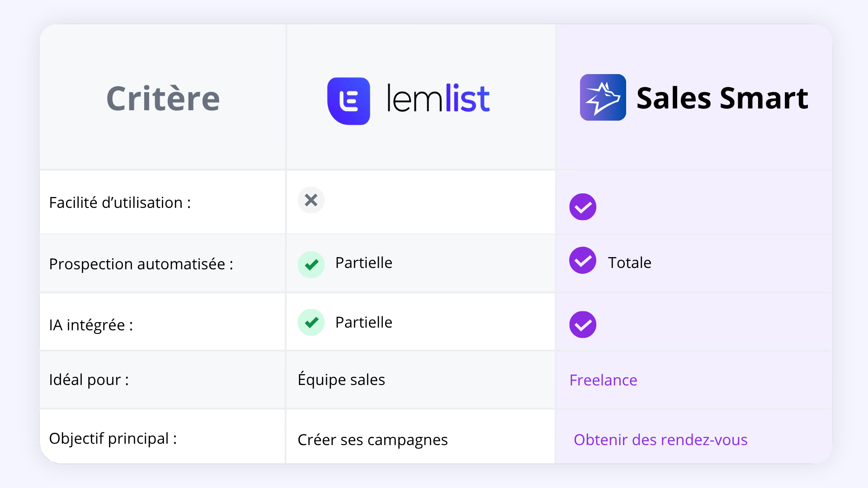The width and height of the screenshot is (868, 488).
Task: Click the Objectif principal row label
Action: coord(113,438)
